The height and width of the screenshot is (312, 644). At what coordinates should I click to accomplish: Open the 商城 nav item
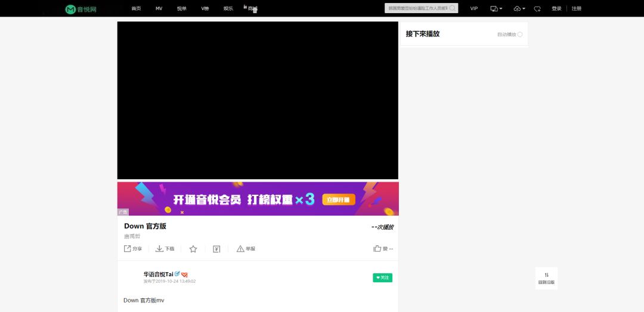pos(252,8)
